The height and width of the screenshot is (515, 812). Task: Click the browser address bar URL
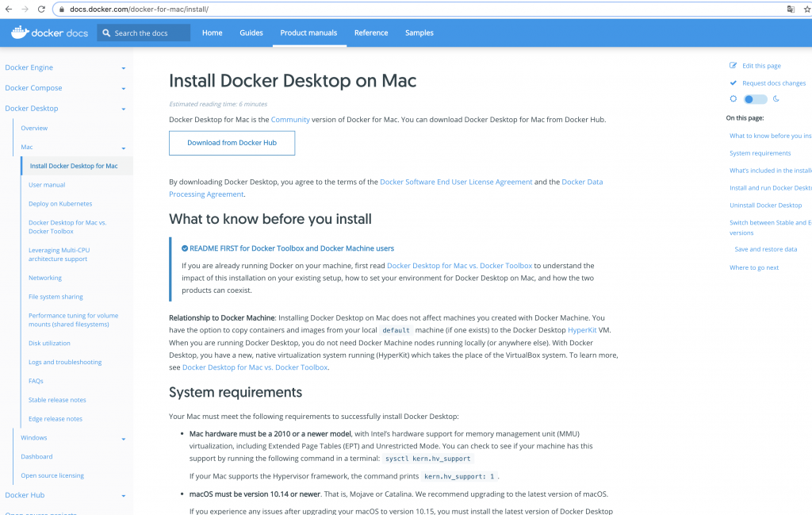[x=140, y=10]
